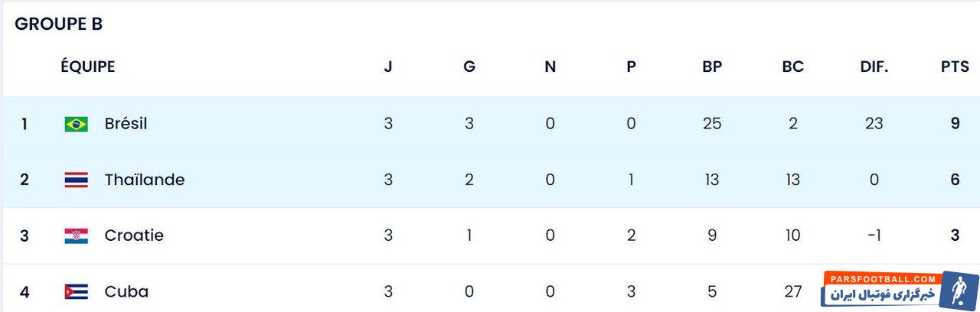980x312 pixels.
Task: Click Cuba's 27 goals conceded value
Action: pos(792,291)
